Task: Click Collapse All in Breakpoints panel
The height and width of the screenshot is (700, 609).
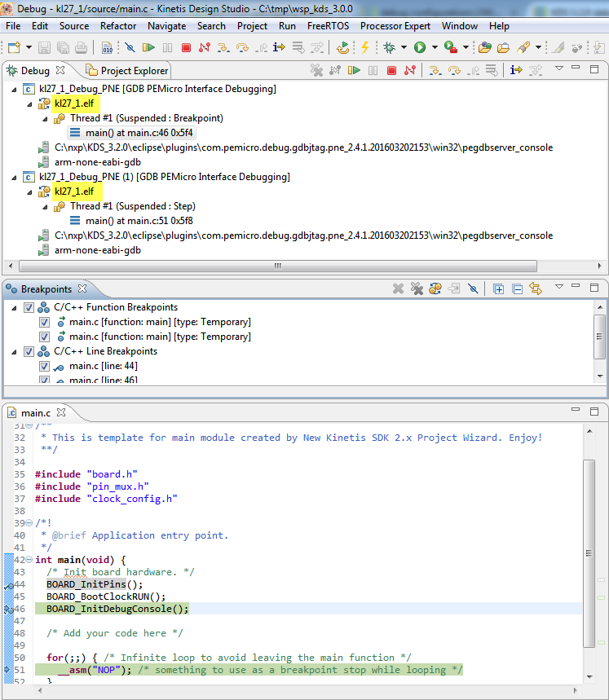Action: tap(517, 289)
